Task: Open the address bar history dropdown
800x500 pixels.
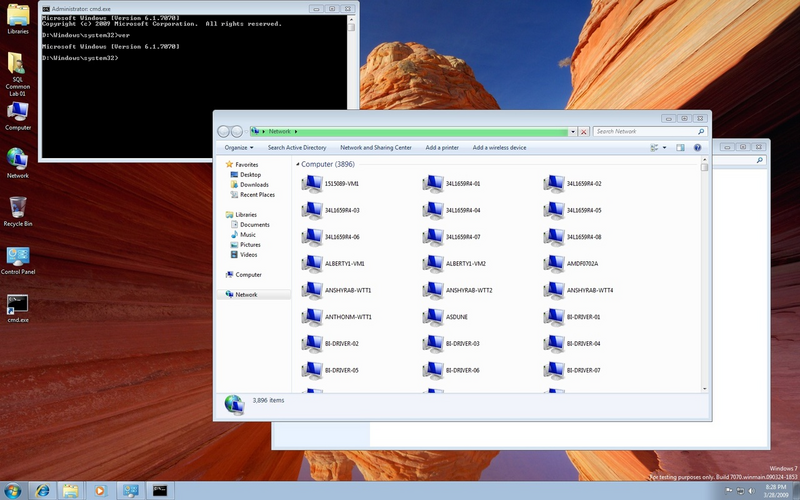Action: (572, 131)
